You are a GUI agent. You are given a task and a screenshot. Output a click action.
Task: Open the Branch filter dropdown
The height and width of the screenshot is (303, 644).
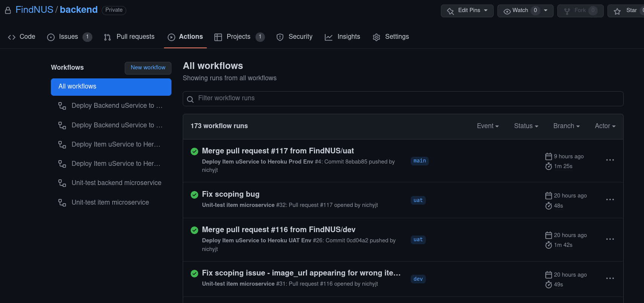click(x=566, y=126)
